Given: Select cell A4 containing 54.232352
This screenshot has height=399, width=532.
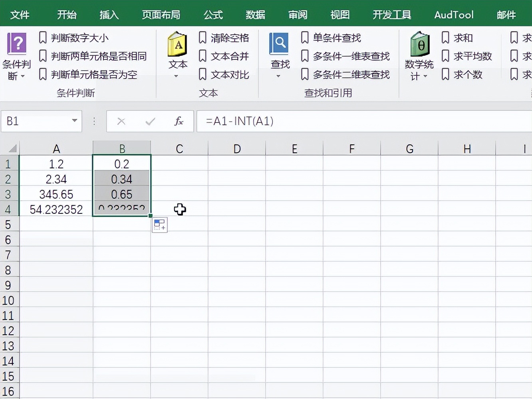Looking at the screenshot, I should coord(56,209).
